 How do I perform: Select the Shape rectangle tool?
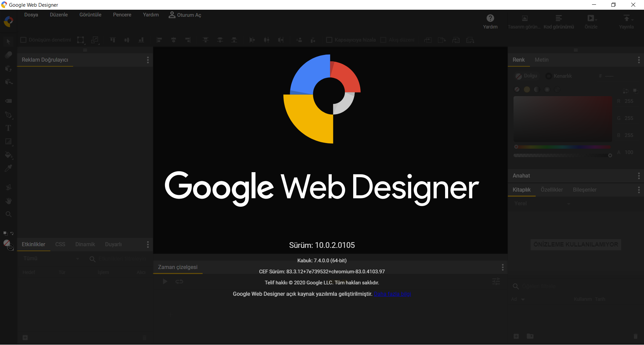click(x=8, y=141)
